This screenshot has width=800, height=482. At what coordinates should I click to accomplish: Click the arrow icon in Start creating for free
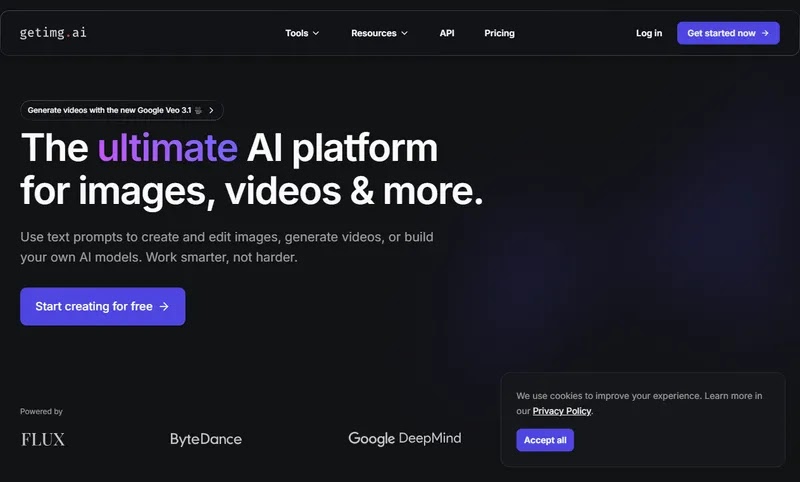(x=164, y=307)
